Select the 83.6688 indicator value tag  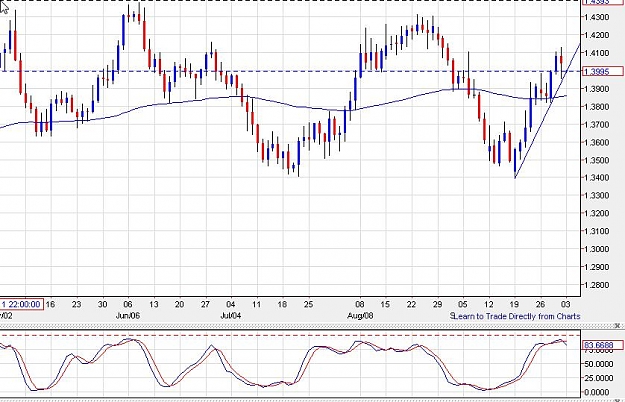click(x=602, y=345)
